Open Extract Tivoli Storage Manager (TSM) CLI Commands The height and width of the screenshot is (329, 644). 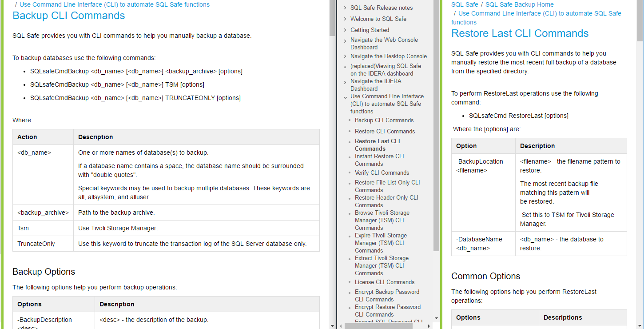[382, 265]
